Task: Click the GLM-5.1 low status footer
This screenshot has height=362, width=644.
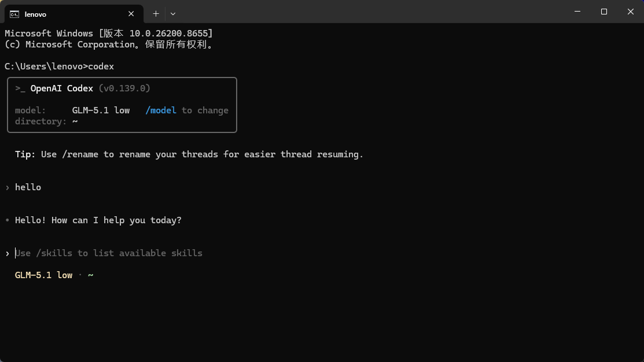Action: (x=43, y=275)
